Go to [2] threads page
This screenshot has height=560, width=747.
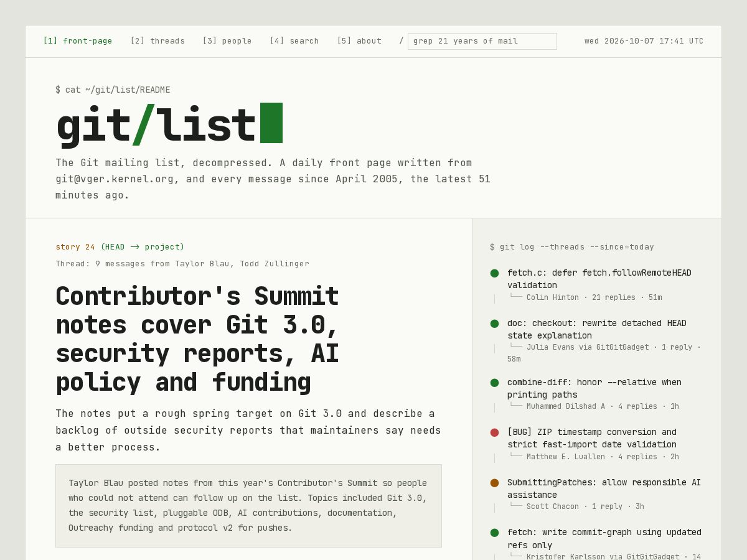point(157,41)
